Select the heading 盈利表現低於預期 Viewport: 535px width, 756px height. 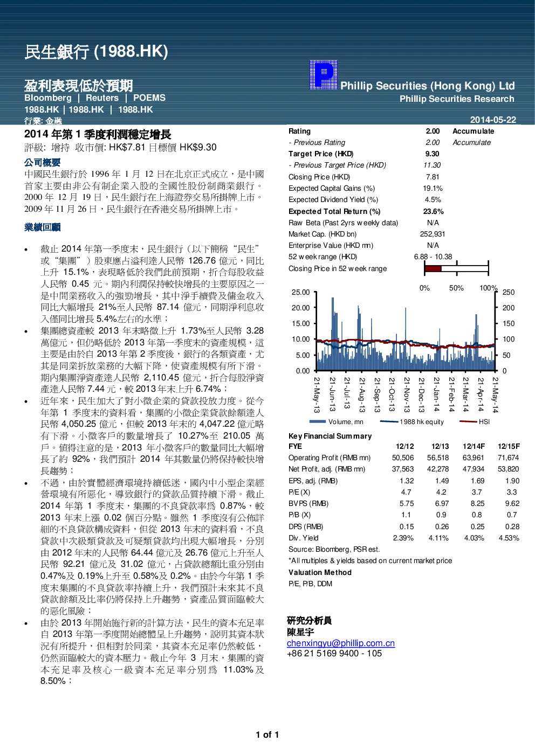pyautogui.click(x=79, y=86)
